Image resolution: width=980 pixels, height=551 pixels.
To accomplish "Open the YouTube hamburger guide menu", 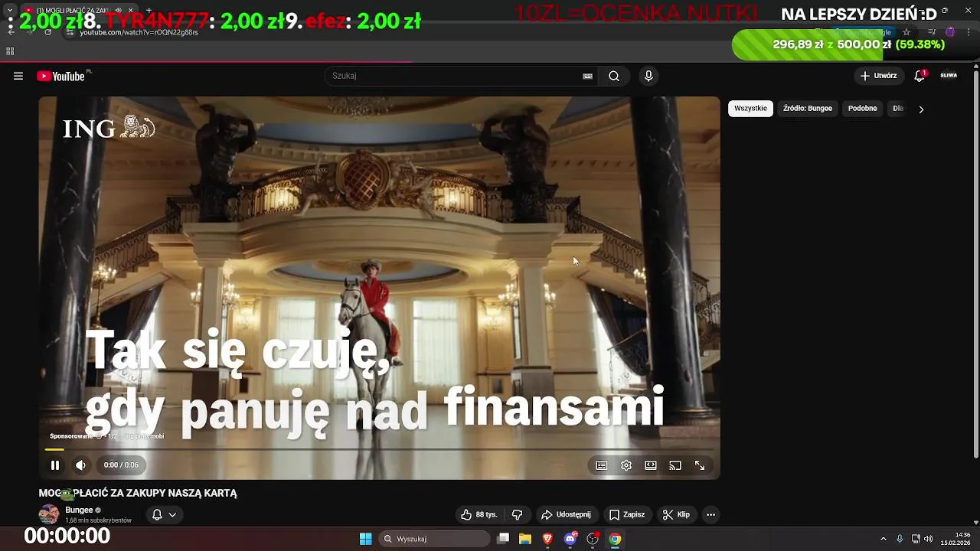I will [x=18, y=76].
